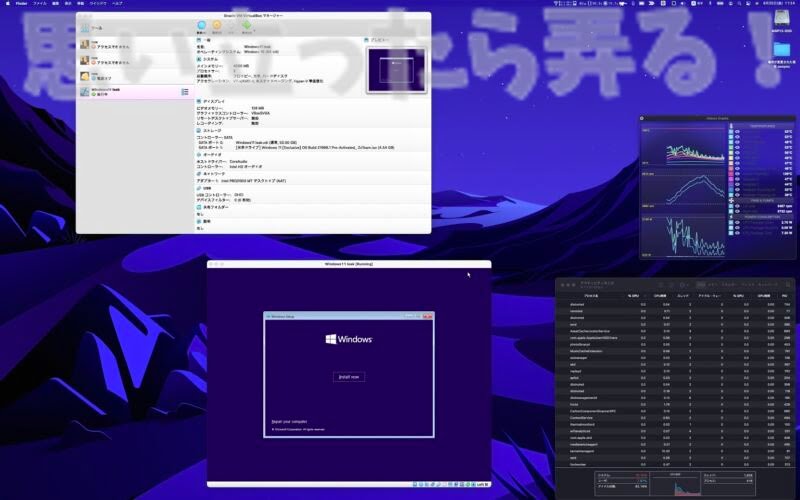Toggle the eye icon on the 39°C sensor row

coord(737,195)
